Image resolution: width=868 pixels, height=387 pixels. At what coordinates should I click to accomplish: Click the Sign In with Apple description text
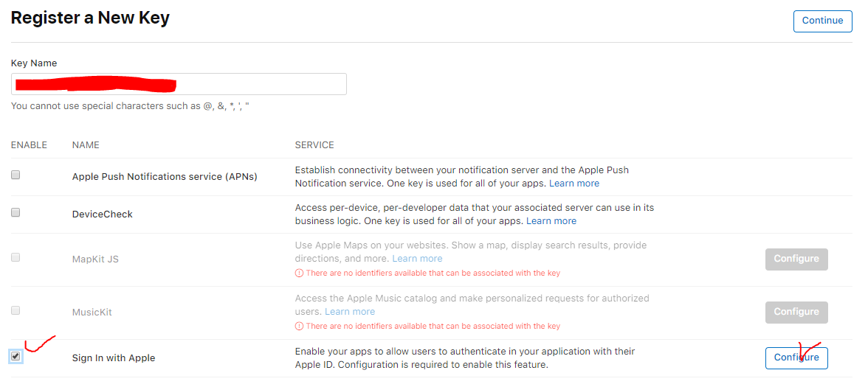[465, 358]
